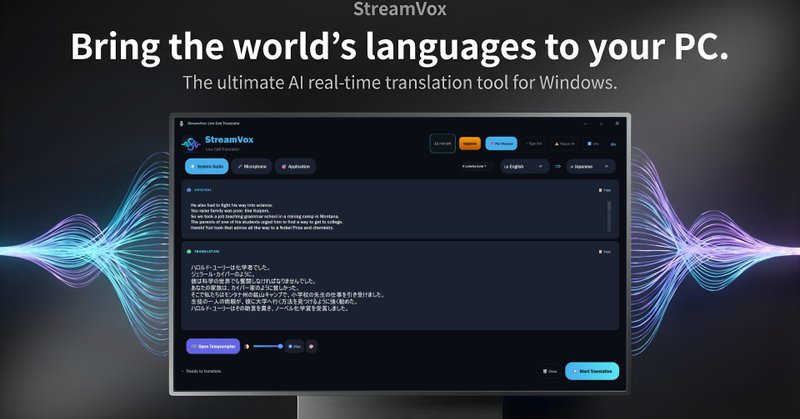Image resolution: width=800 pixels, height=419 pixels.
Task: Open the Japanese target language dropdown
Action: point(590,166)
